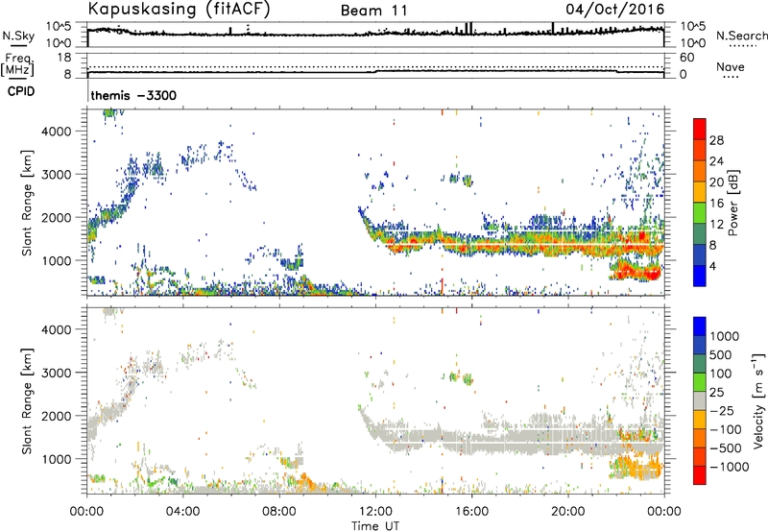Click the '4' power colorbar tick
The width and height of the screenshot is (768, 532).
tap(712, 266)
